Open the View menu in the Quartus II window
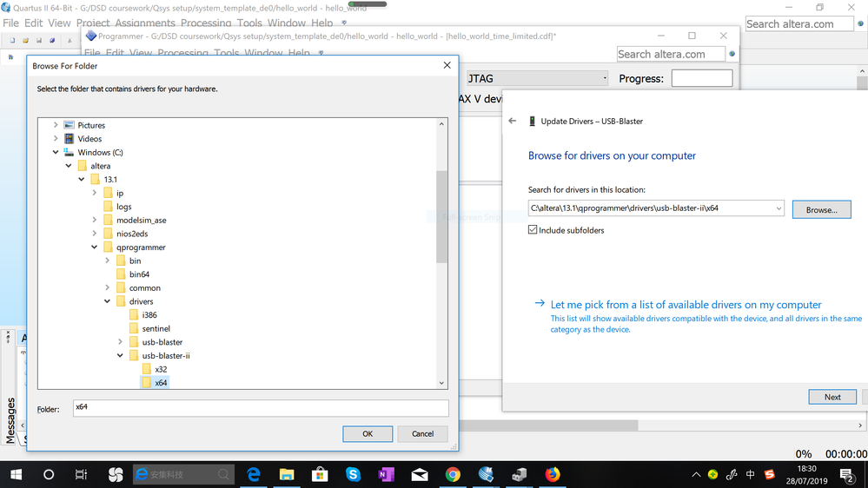The width and height of the screenshot is (868, 488). pos(59,23)
